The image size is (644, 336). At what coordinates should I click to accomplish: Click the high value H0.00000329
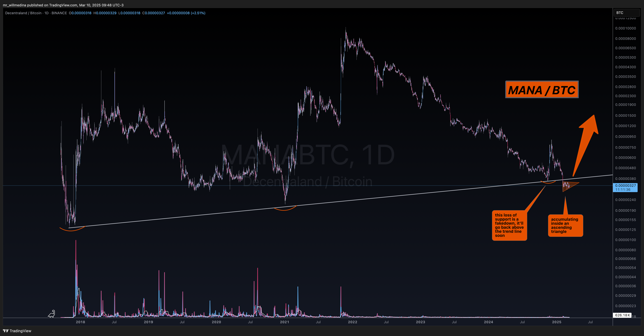coord(105,13)
